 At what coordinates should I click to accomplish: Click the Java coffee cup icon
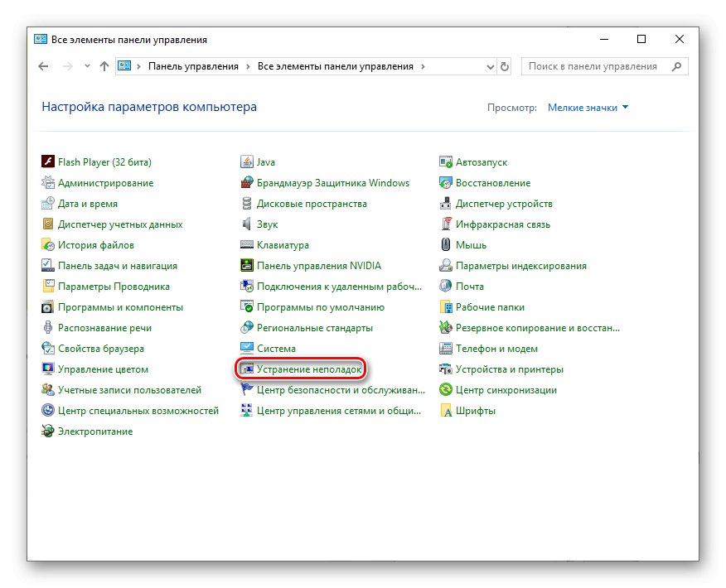pyautogui.click(x=247, y=162)
